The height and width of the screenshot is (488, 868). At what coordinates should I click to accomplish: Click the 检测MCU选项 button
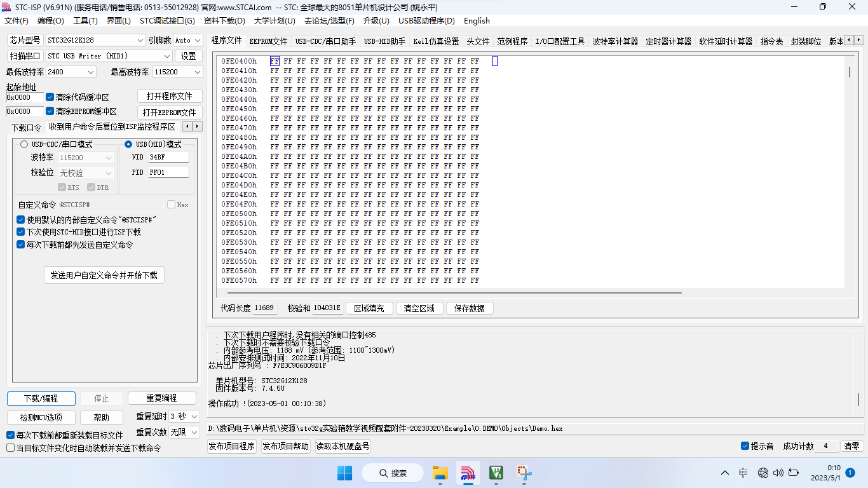pyautogui.click(x=41, y=417)
